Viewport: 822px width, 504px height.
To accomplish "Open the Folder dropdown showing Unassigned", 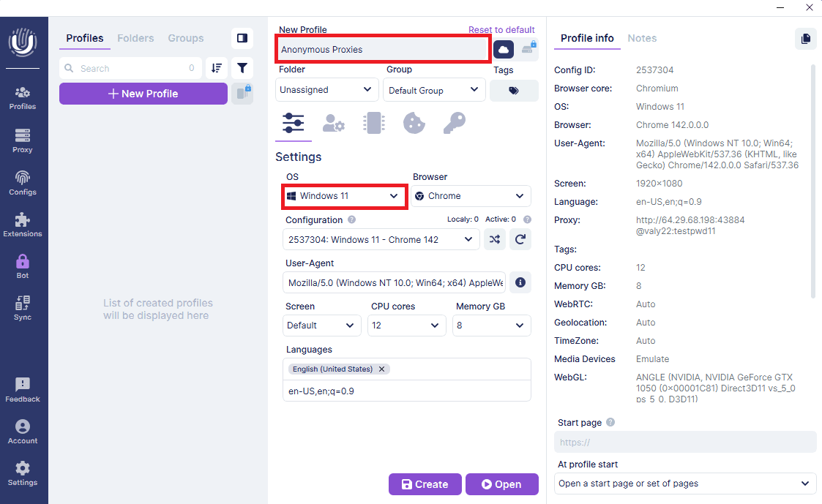I will tap(326, 89).
